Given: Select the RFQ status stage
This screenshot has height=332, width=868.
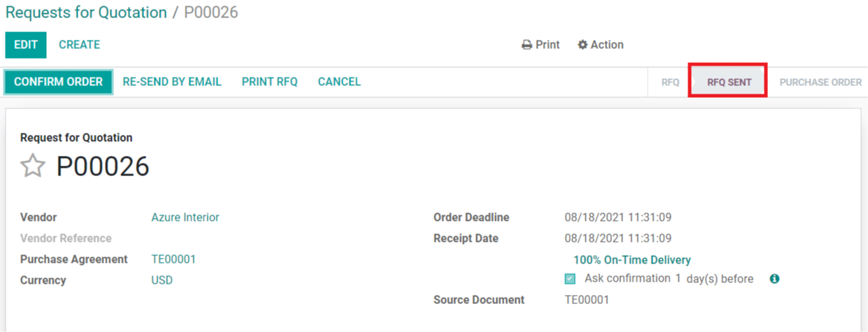Looking at the screenshot, I should (x=670, y=82).
